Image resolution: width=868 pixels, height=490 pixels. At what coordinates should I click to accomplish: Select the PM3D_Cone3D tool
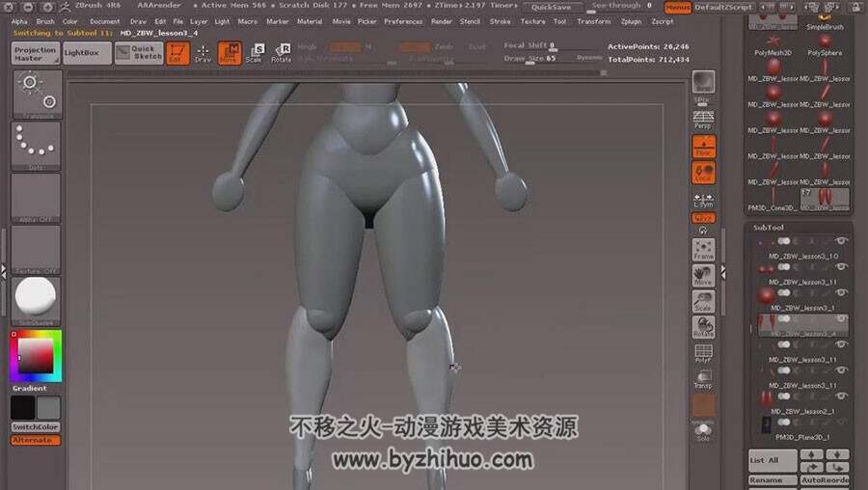point(773,200)
